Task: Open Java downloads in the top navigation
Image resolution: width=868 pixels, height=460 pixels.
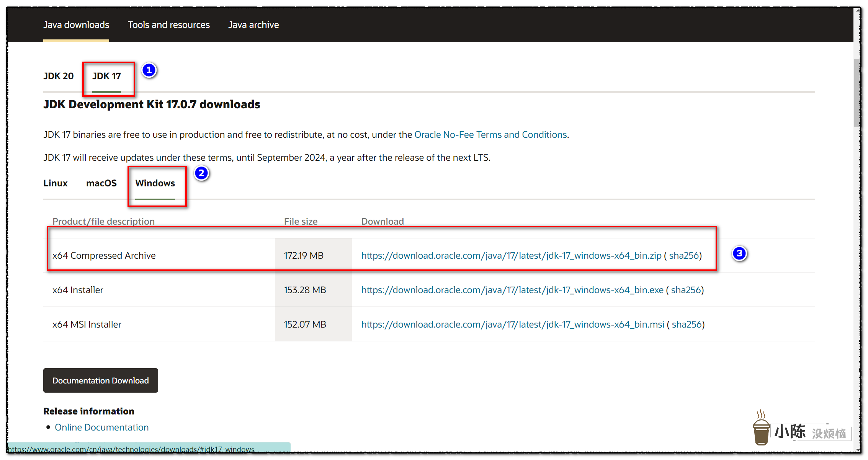Action: tap(76, 25)
